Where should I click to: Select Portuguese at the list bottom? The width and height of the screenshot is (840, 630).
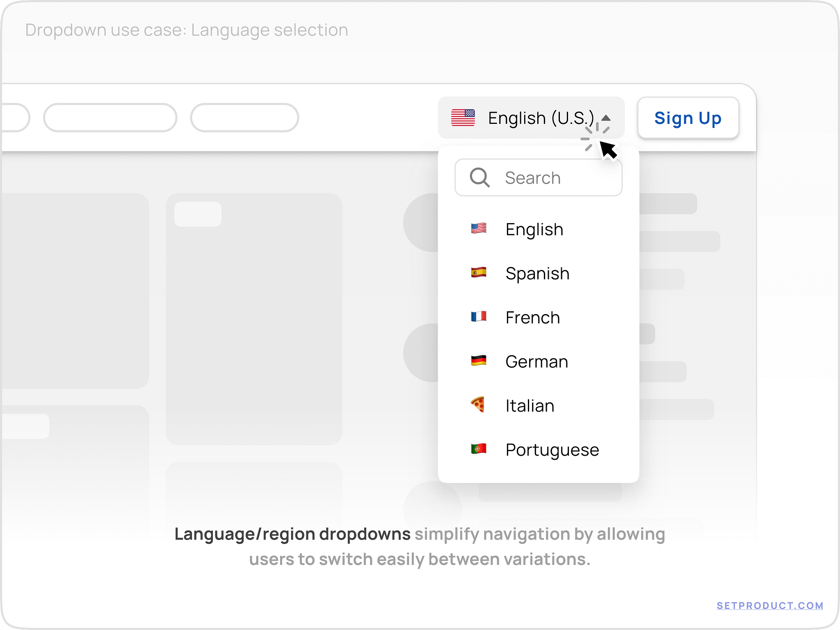[552, 449]
